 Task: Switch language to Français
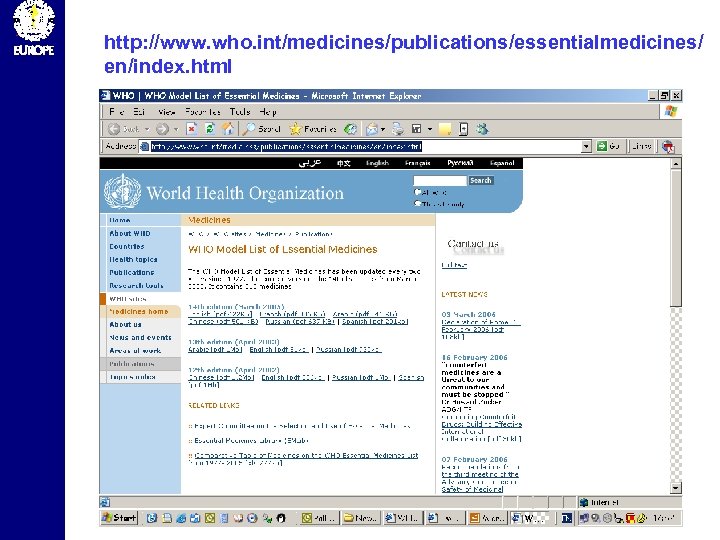[x=417, y=163]
